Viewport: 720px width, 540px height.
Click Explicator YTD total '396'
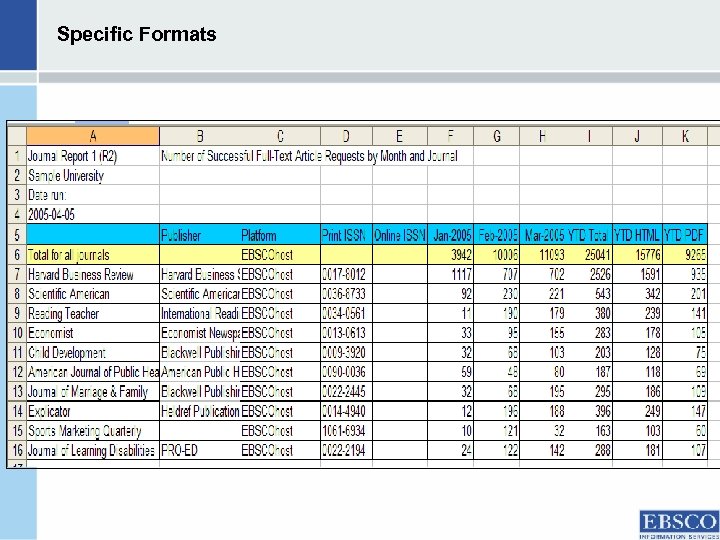(x=589, y=411)
